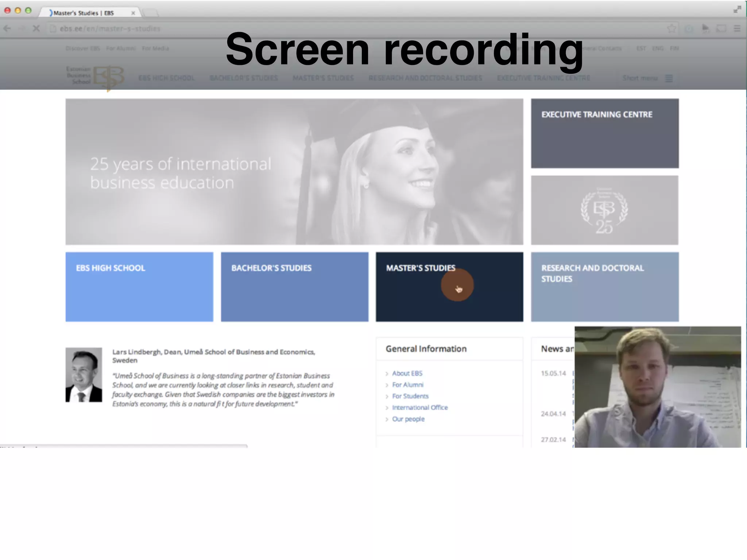The width and height of the screenshot is (747, 560).
Task: Bookmark the page with the star icon
Action: 671,28
